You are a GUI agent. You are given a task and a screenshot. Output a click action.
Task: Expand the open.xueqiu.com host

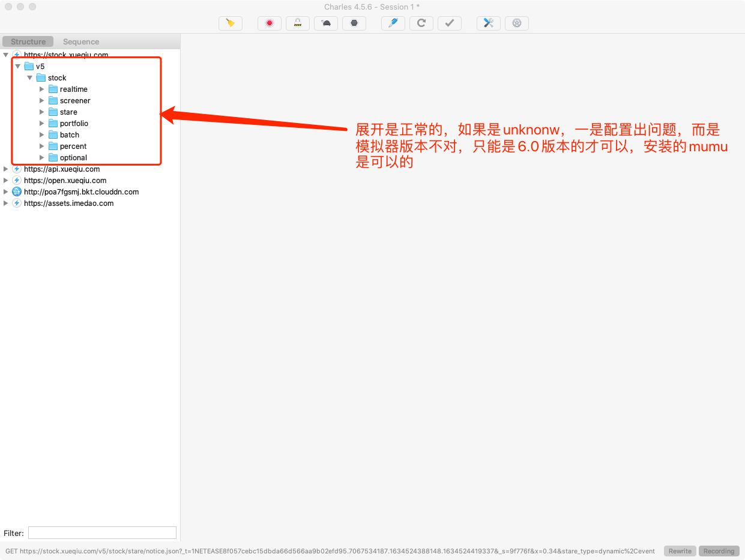[6, 180]
